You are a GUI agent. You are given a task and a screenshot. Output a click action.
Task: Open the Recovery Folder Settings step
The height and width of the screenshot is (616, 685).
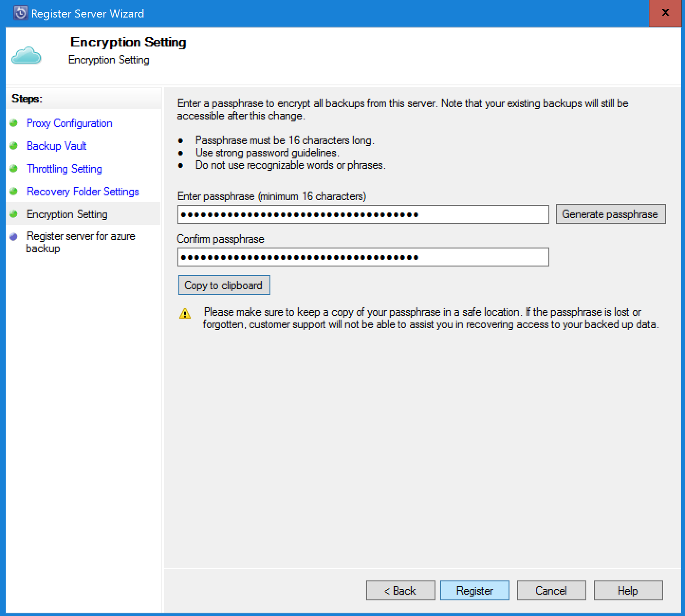coord(83,192)
